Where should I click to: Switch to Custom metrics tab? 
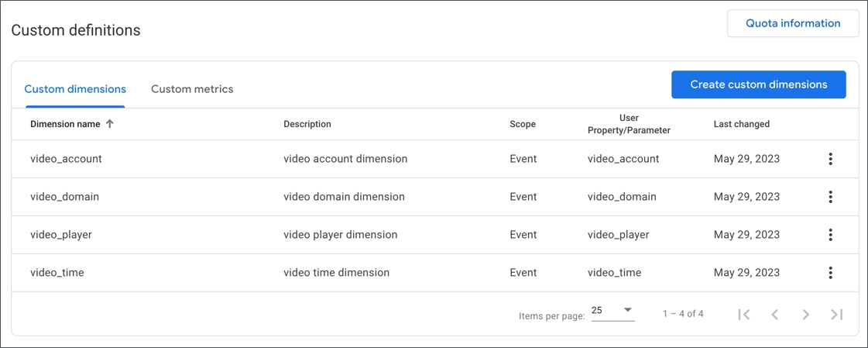pyautogui.click(x=192, y=88)
